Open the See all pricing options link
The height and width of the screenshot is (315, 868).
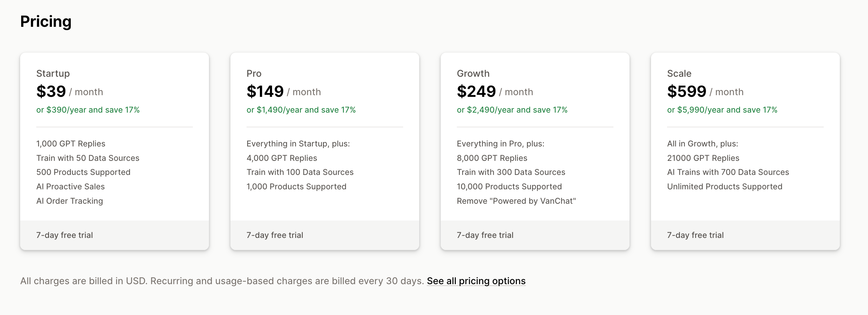pyautogui.click(x=476, y=281)
